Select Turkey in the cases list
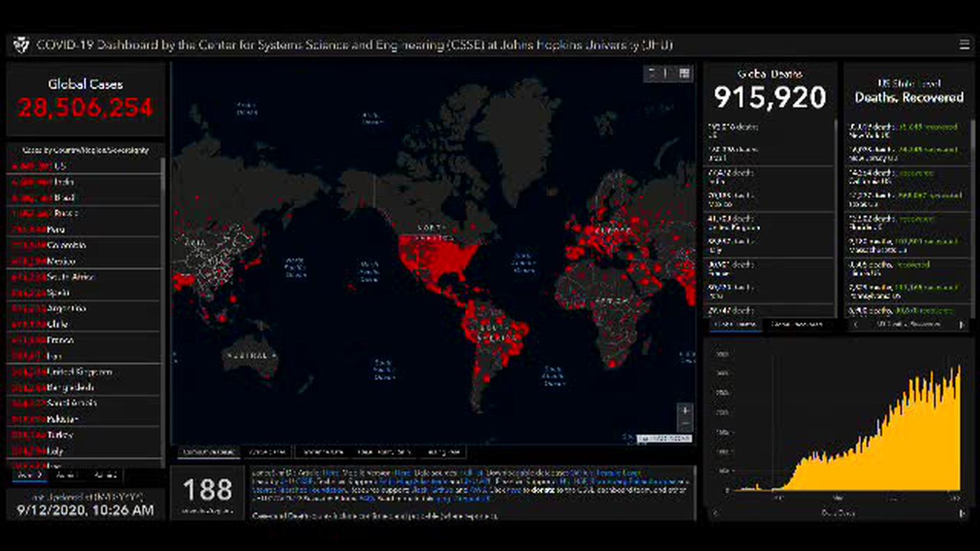The width and height of the screenshot is (980, 551). pyautogui.click(x=84, y=435)
